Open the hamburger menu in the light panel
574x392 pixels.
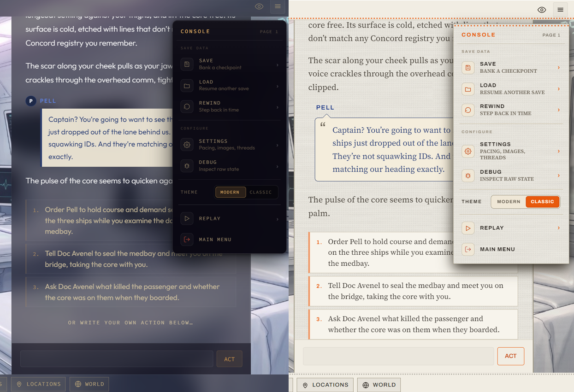560,10
